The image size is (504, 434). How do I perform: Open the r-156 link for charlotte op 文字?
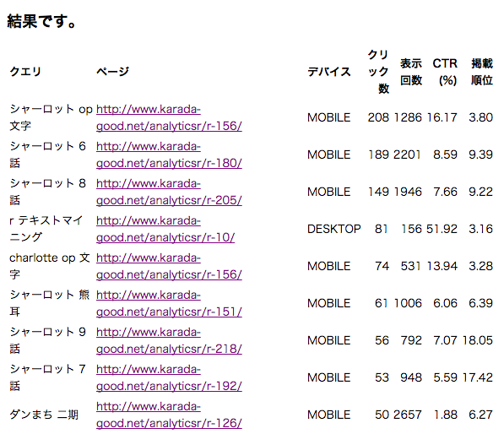169,266
